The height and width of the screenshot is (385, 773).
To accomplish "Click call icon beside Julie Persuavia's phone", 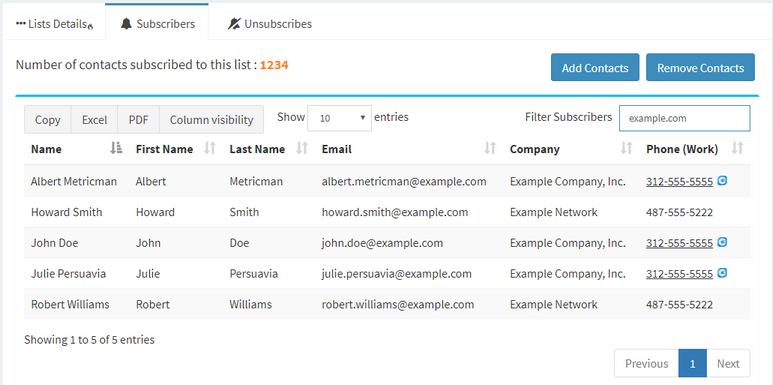I will point(722,273).
